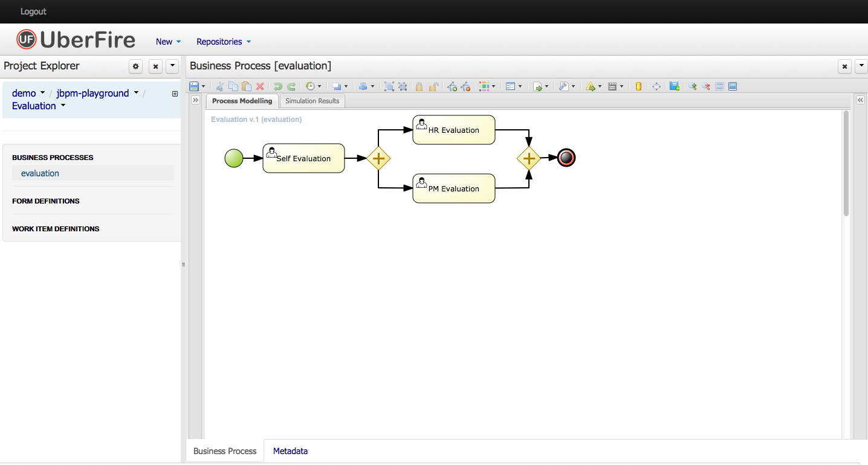Open the evaluation business process
868x465 pixels.
40,173
